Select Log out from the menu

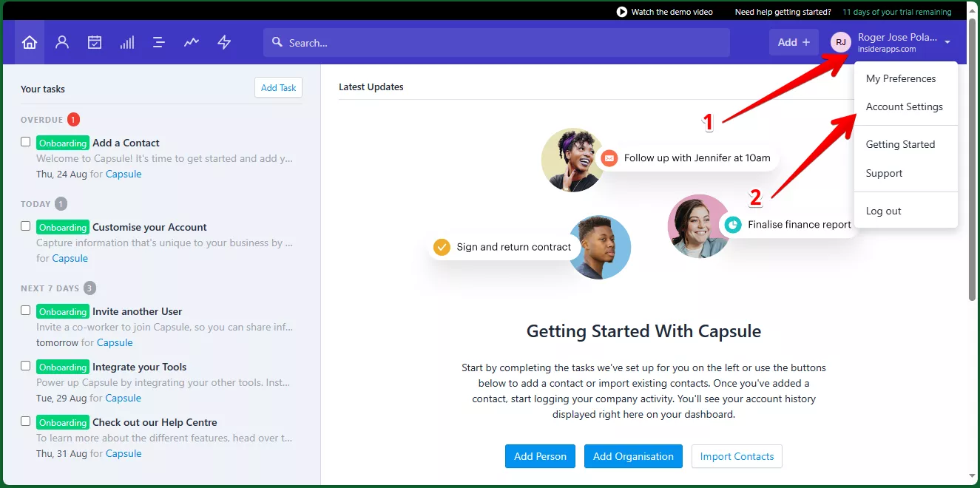pos(883,211)
